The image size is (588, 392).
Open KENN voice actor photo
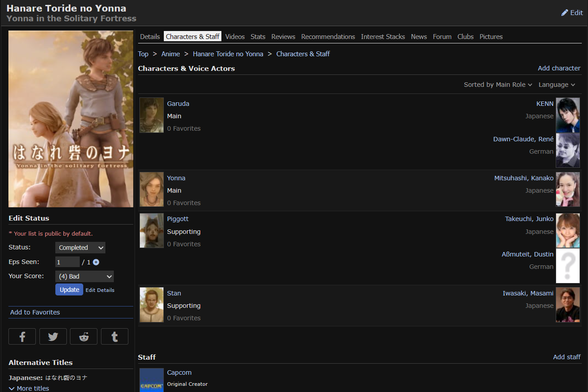[x=568, y=115]
